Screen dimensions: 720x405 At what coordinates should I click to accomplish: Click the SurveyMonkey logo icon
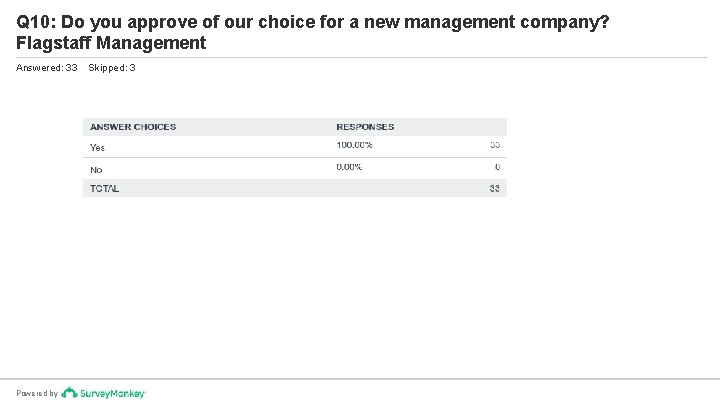pyautogui.click(x=69, y=393)
